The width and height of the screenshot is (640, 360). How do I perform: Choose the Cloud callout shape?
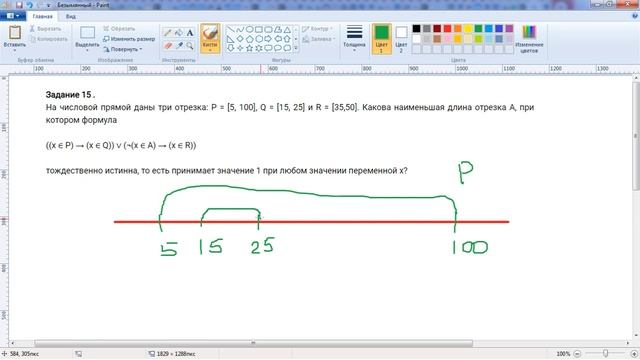tap(287, 48)
